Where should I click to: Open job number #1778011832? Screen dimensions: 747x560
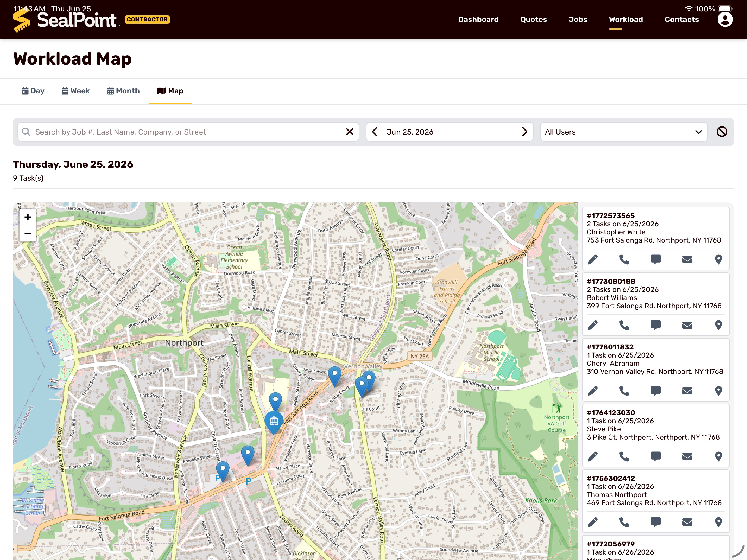pyautogui.click(x=610, y=347)
